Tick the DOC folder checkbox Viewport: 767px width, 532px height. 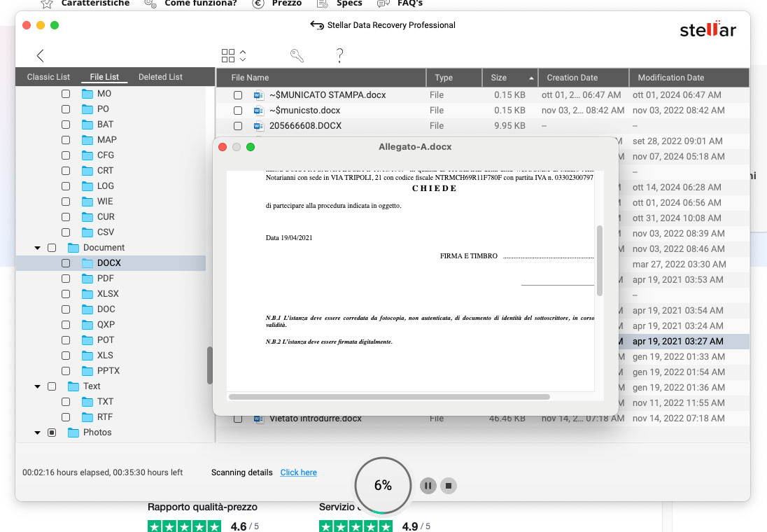coord(66,309)
